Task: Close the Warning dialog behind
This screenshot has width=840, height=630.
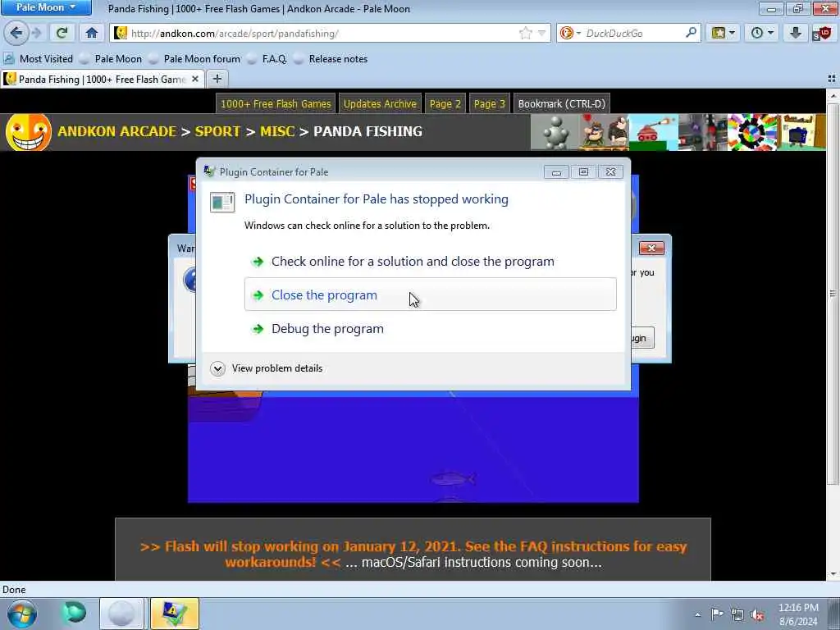Action: pos(651,248)
